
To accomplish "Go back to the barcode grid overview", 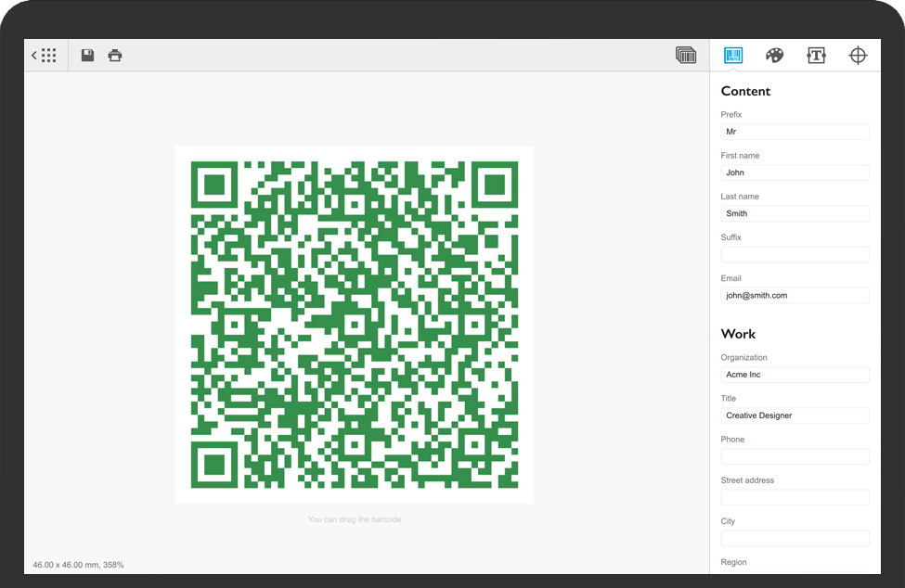I will point(45,56).
